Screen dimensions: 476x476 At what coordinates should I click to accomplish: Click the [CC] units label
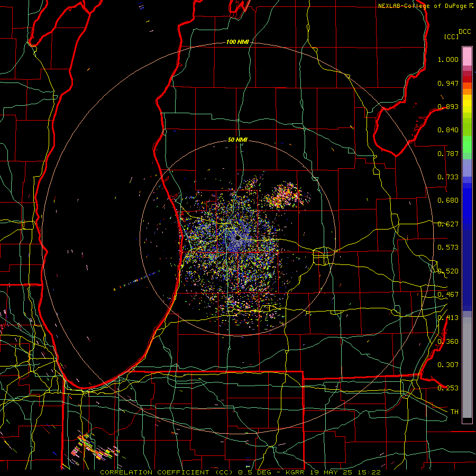(x=451, y=36)
